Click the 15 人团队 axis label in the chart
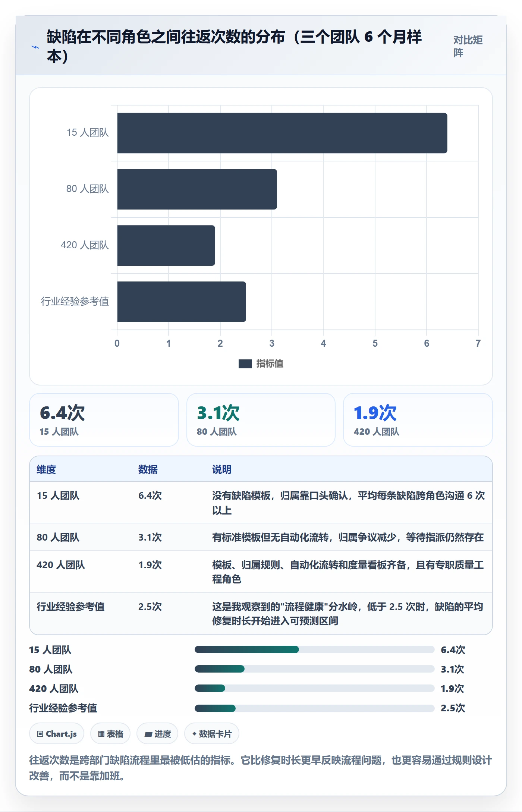Viewport: 522px width, 812px height. tap(88, 132)
